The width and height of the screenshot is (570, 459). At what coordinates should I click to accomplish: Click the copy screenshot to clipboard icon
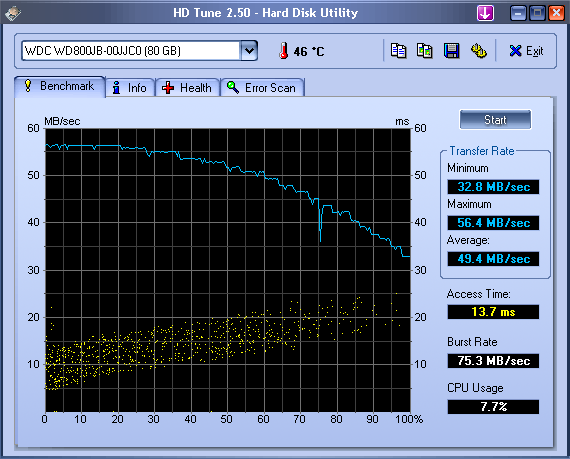[x=425, y=51]
